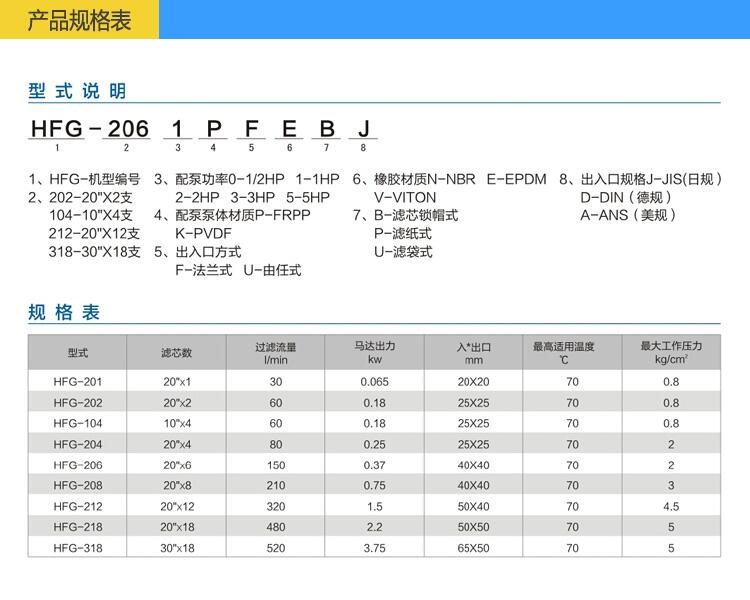Select the 型式说明 section heading
Screen dimensions: 750x600
[77, 91]
